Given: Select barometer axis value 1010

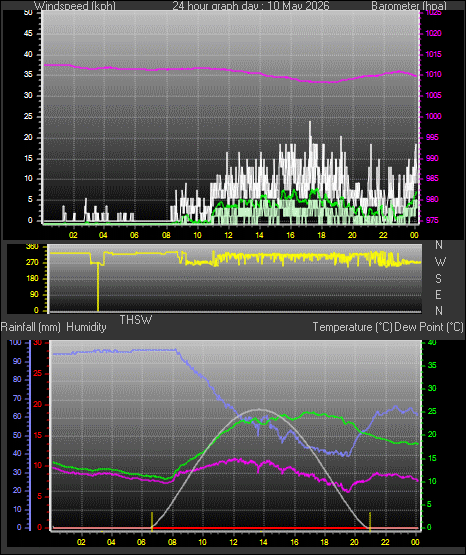Looking at the screenshot, I should click(433, 74).
